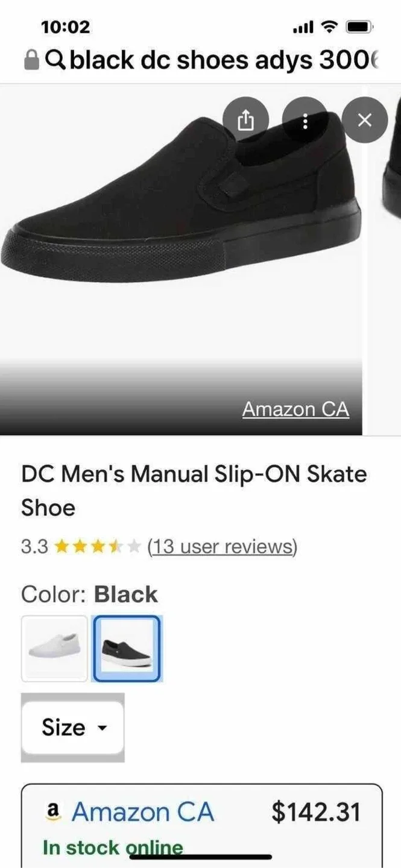The width and height of the screenshot is (401, 868).
Task: Open the three-dot more options menu
Action: coord(305,121)
